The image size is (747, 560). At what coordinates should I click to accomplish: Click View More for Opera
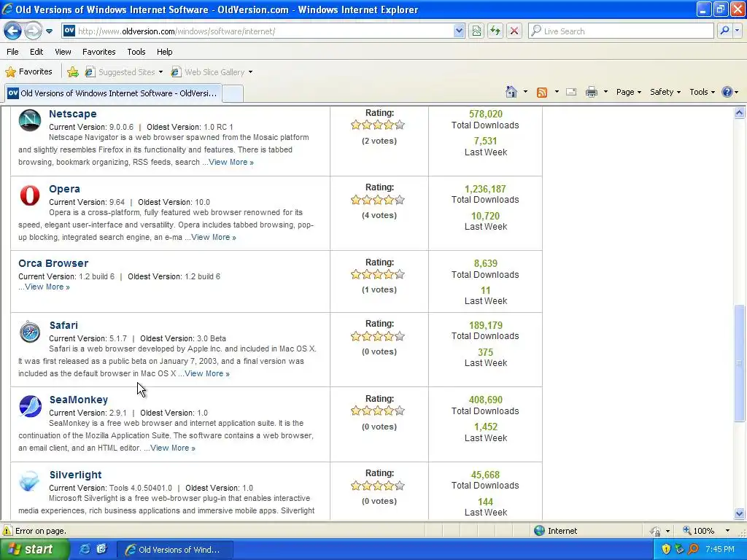pyautogui.click(x=214, y=237)
